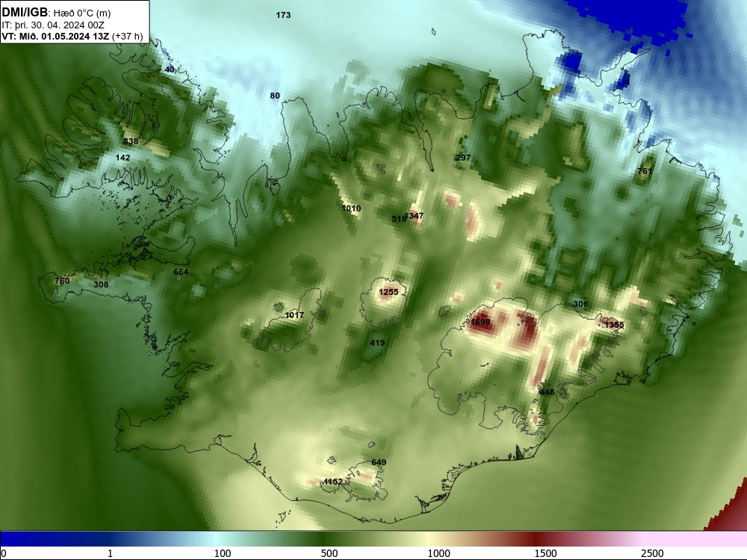747x560 pixels.
Task: Click the map value 664
Action: tap(181, 272)
